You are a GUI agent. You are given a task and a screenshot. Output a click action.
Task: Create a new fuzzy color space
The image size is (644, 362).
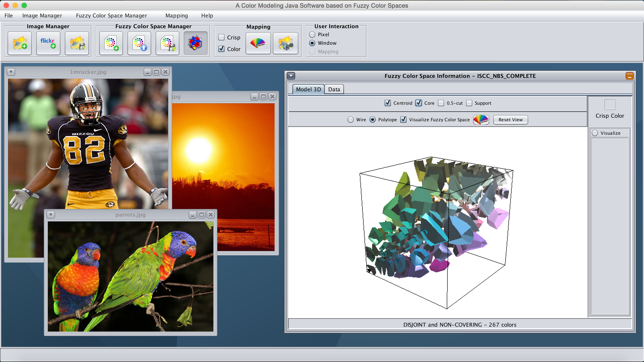[111, 43]
